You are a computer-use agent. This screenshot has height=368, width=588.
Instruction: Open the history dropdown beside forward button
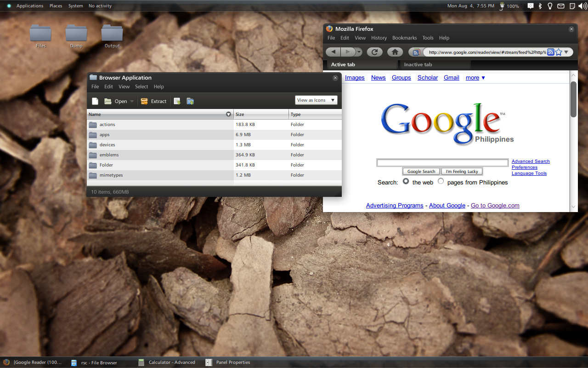(x=359, y=52)
